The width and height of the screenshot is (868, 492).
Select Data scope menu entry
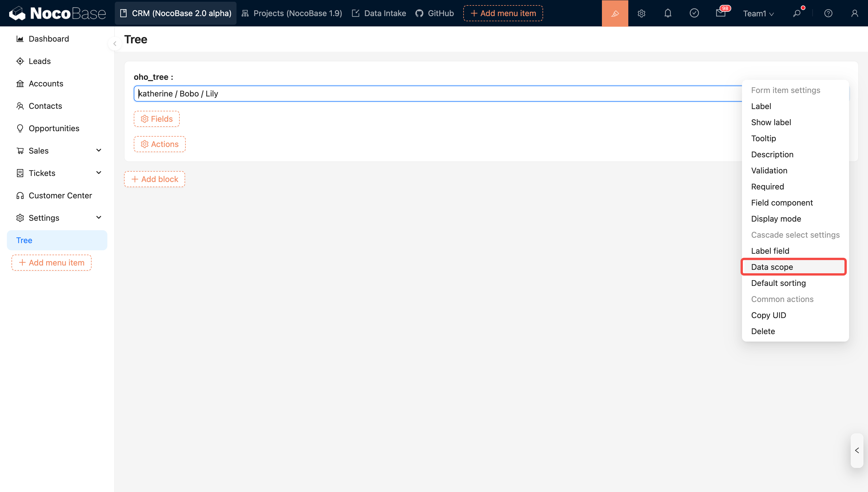coord(772,267)
